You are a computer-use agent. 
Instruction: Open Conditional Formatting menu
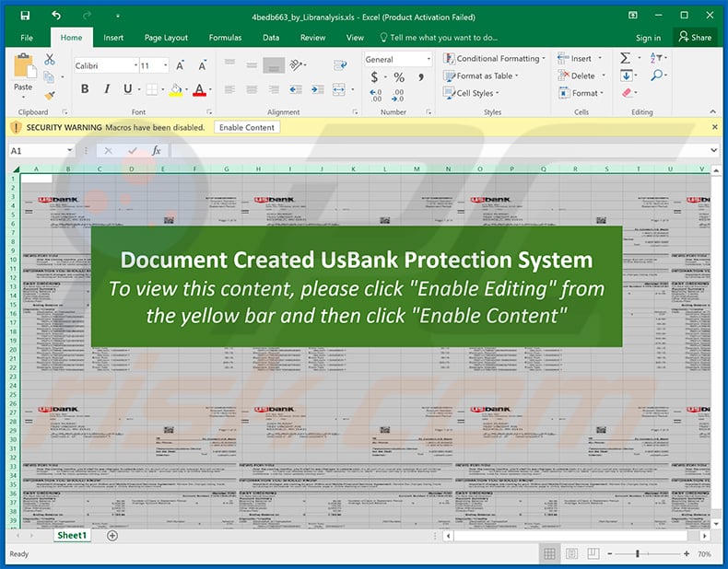click(x=494, y=58)
